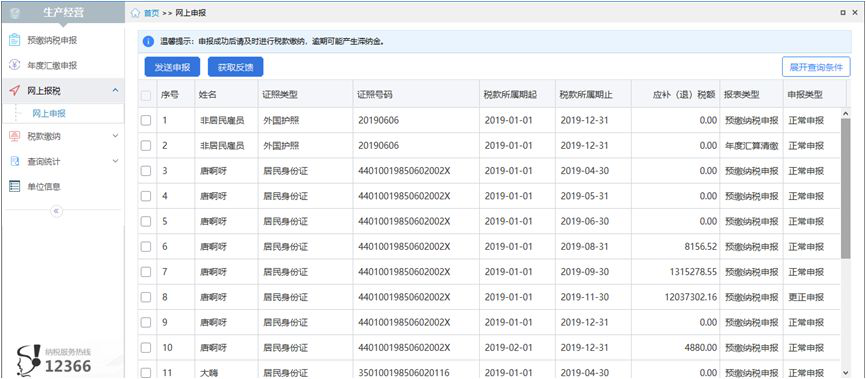Expand the 查询统计 menu chevron

(115, 161)
